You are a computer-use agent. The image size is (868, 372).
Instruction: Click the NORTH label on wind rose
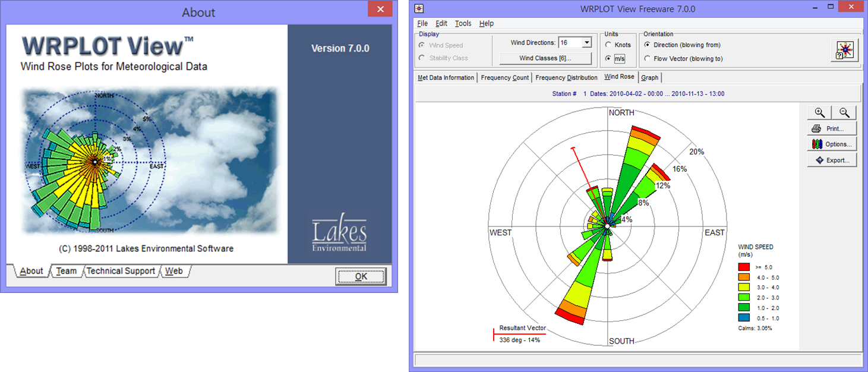pos(621,113)
